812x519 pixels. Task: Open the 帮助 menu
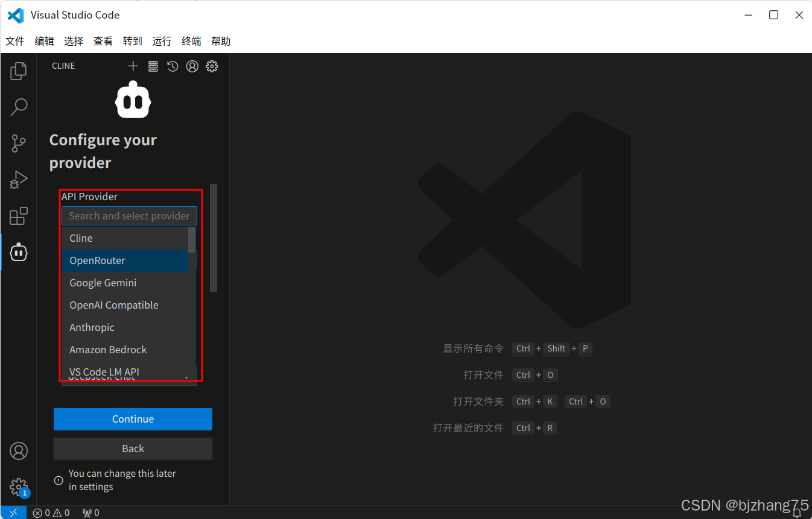(221, 41)
